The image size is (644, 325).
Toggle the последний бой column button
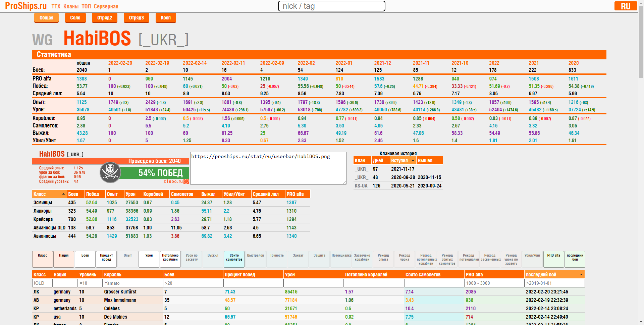[x=575, y=259]
